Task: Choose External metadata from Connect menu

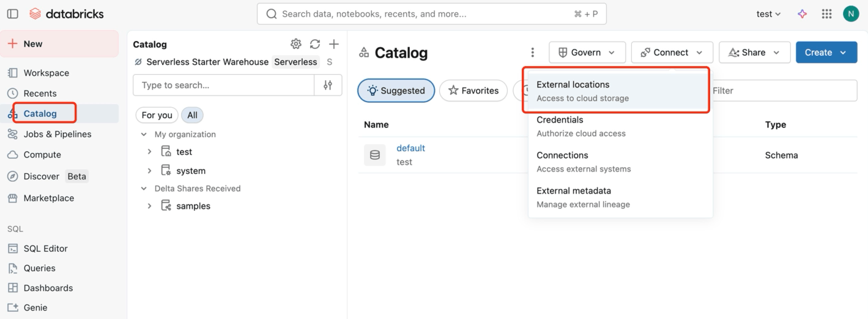Action: (620, 197)
